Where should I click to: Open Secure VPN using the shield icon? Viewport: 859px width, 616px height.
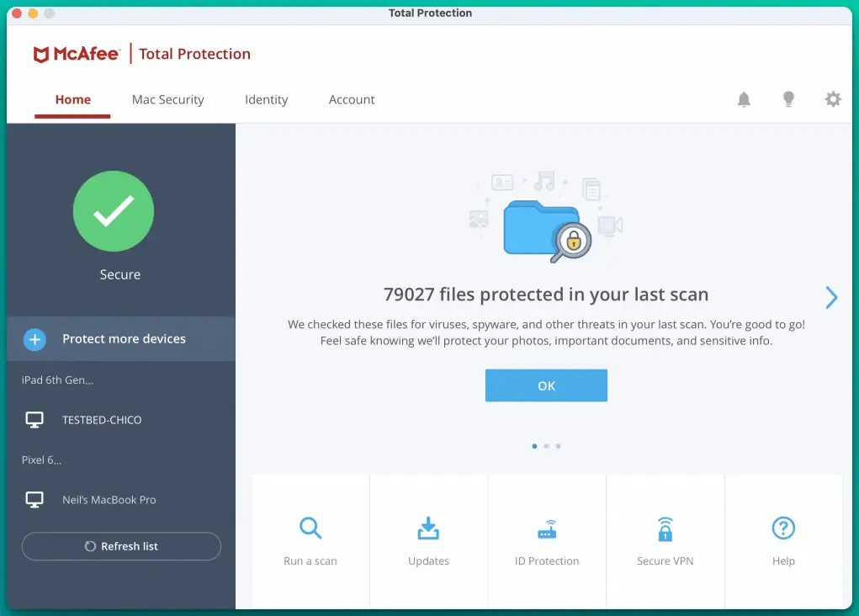click(x=665, y=528)
